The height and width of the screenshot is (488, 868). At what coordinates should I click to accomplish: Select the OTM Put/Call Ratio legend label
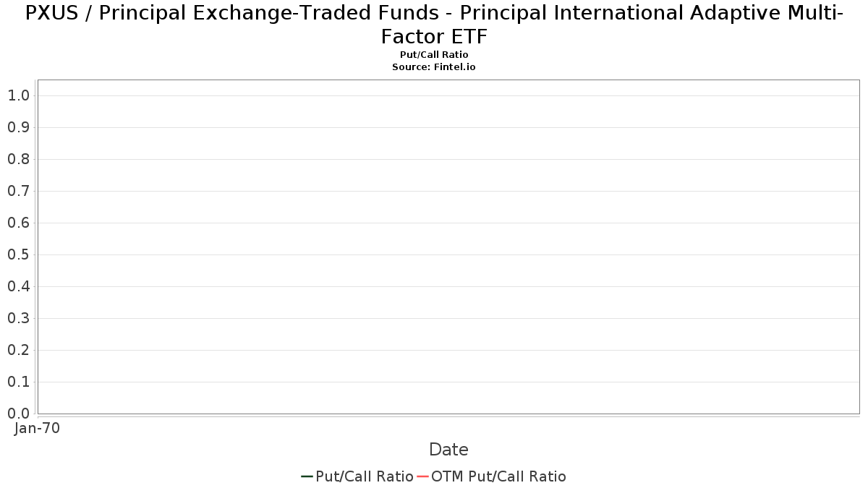[498, 476]
